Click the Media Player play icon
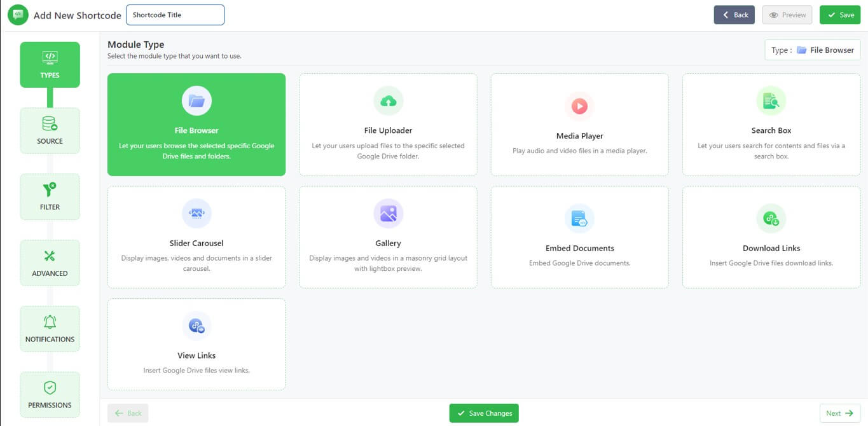 579,106
